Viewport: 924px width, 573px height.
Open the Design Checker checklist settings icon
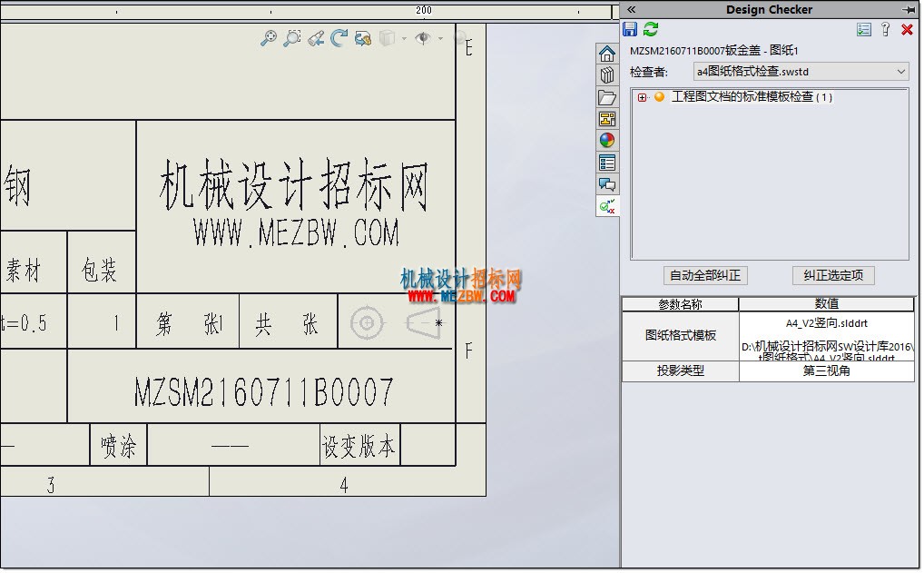coord(864,29)
